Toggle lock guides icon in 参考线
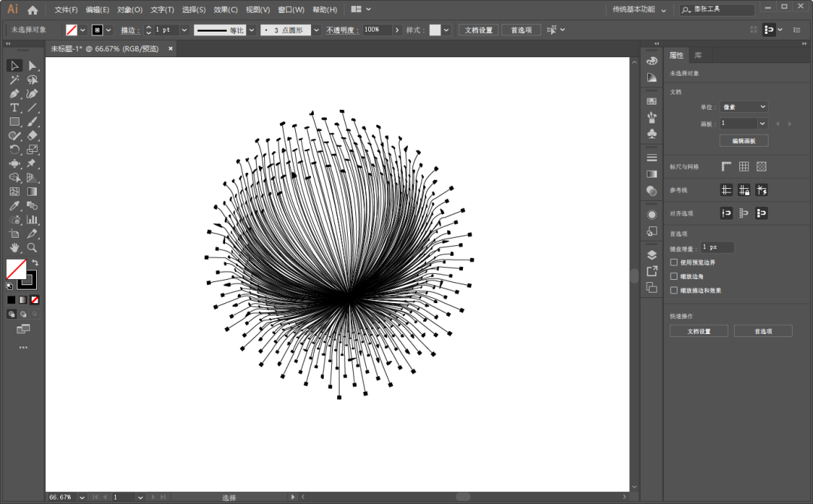This screenshot has height=504, width=813. pos(744,190)
